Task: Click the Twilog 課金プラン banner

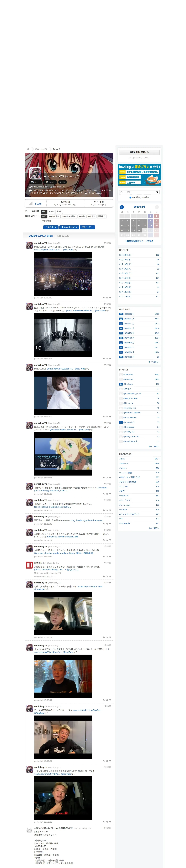Action: (x=139, y=175)
